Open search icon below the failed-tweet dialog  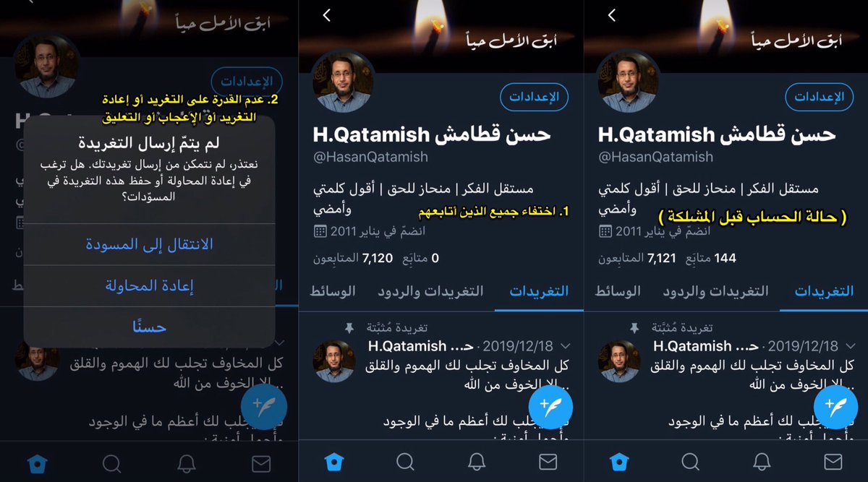tap(111, 462)
